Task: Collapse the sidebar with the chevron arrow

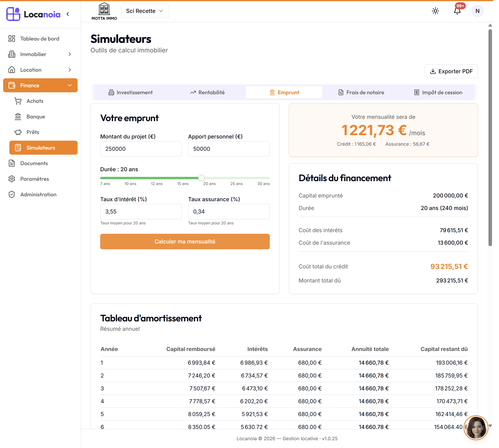Action: tap(68, 14)
